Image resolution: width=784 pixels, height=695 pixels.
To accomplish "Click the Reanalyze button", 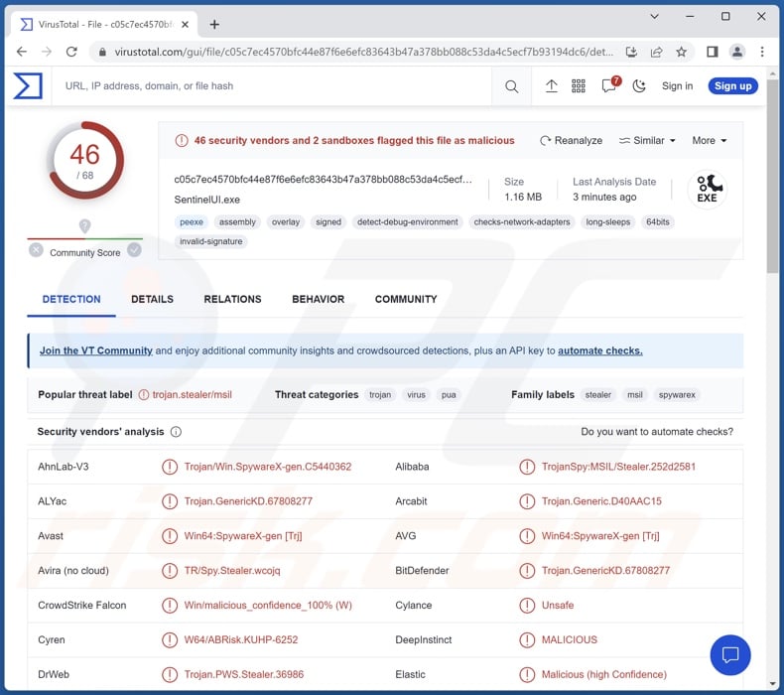I will [x=571, y=141].
